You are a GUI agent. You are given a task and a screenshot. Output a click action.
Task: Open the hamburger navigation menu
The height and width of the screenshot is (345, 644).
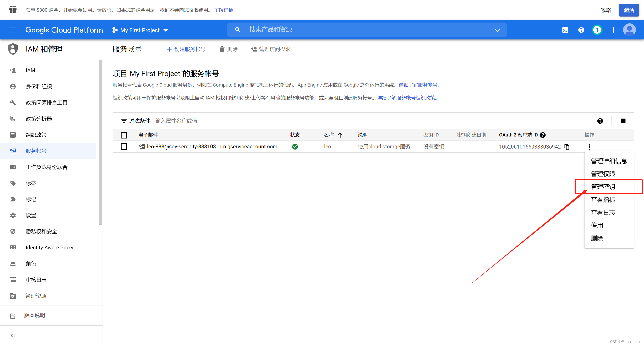coord(13,30)
